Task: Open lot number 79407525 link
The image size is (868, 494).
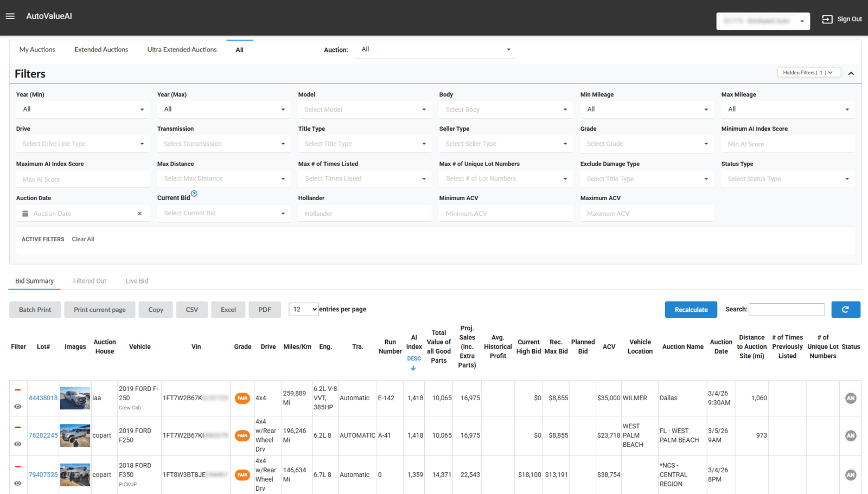Action: (x=43, y=475)
